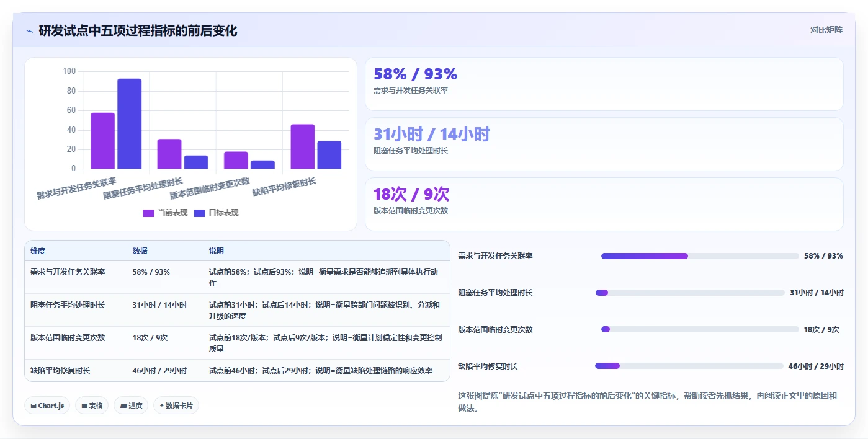Click the card caption 版本范围临时变更次数
Viewport: 868px width, 439px height.
coord(411,211)
